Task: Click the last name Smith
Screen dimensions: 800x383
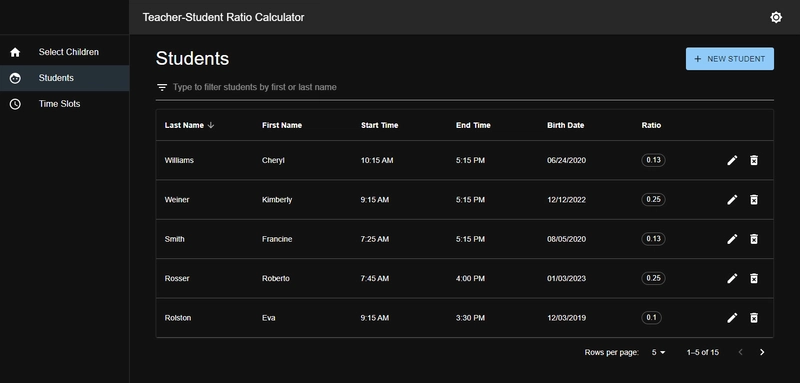Action: point(174,239)
